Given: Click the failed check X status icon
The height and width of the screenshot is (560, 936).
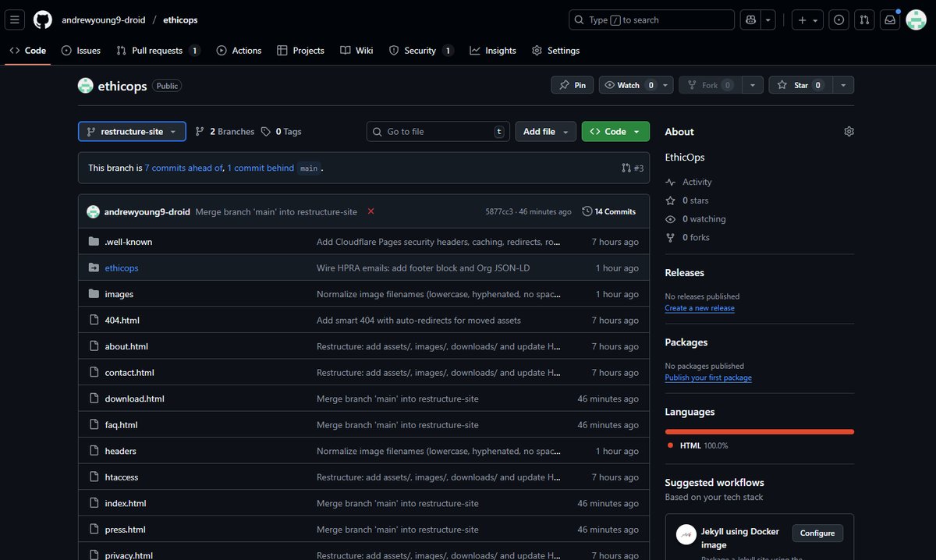Looking at the screenshot, I should coord(370,211).
